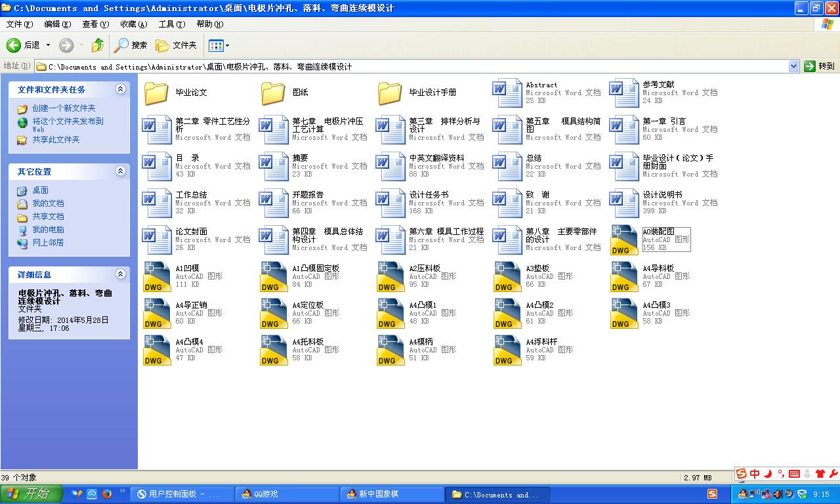Open the 查看 views dropdown arrow on toolbar
840x504 pixels.
coord(226,45)
